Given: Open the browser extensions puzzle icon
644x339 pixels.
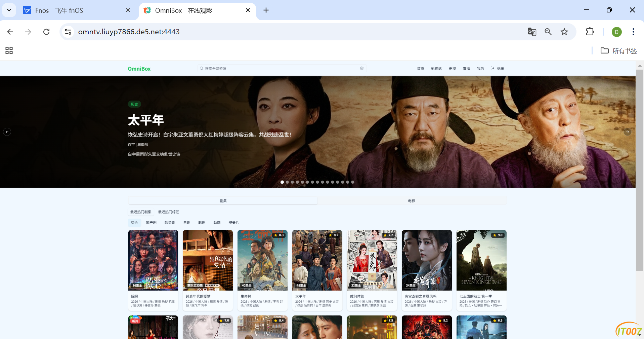Looking at the screenshot, I should pyautogui.click(x=590, y=32).
